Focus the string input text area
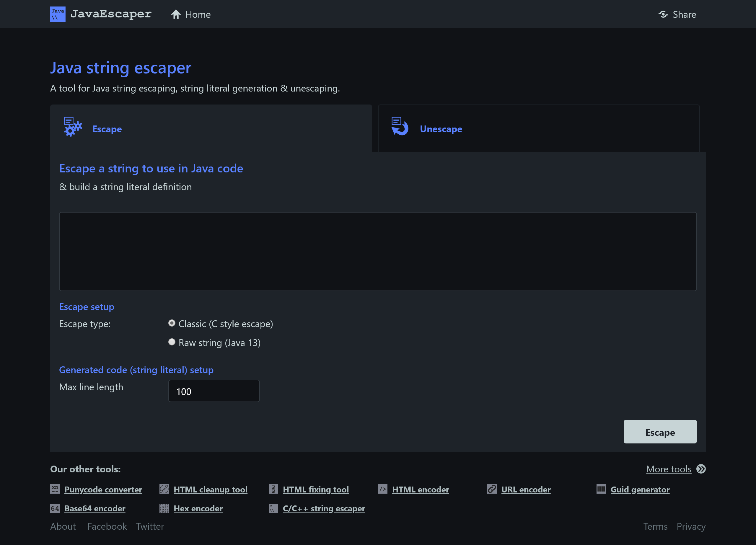The width and height of the screenshot is (756, 545). pyautogui.click(x=378, y=252)
